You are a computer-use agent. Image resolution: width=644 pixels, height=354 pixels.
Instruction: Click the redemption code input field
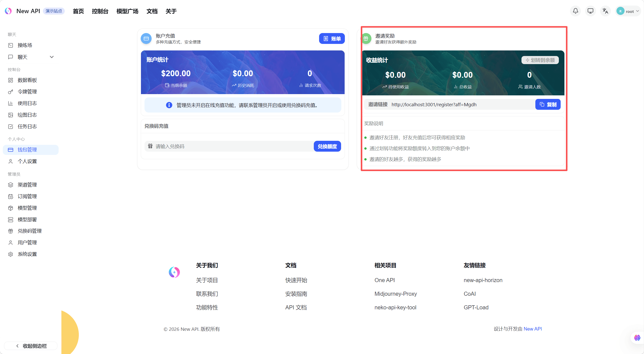pos(227,146)
